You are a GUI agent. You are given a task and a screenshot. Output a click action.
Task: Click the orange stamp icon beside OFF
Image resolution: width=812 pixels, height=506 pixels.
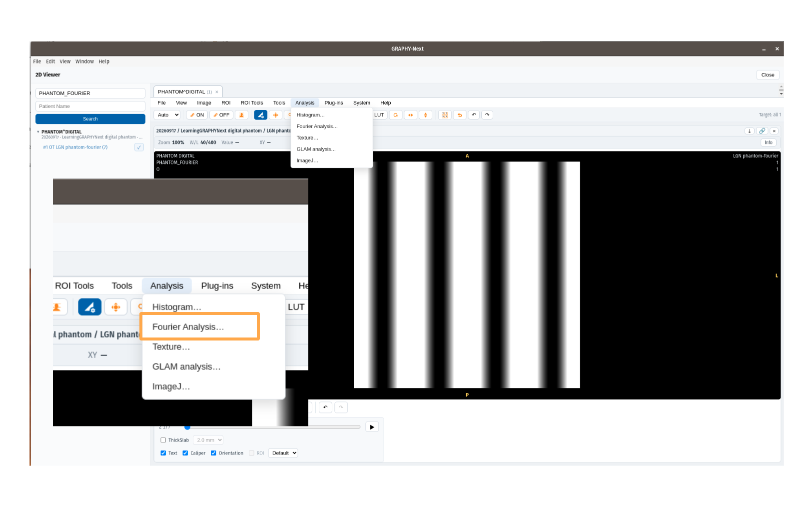pyautogui.click(x=242, y=115)
